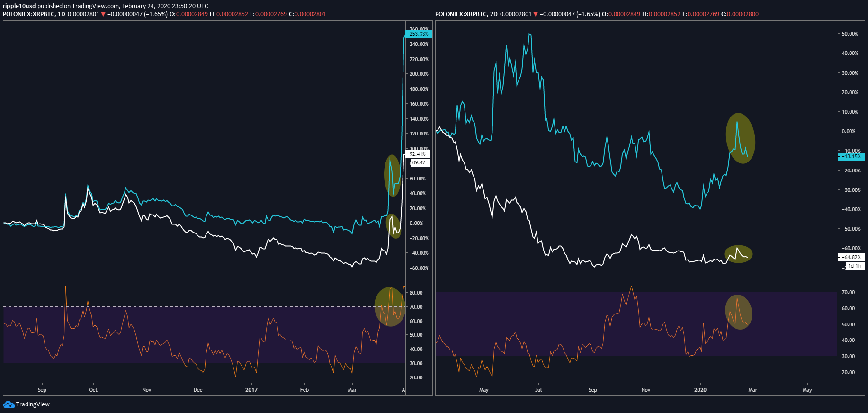The image size is (868, 413).
Task: Select the POLONIEX:XRPBTC, 1D symbol title
Action: [34, 14]
